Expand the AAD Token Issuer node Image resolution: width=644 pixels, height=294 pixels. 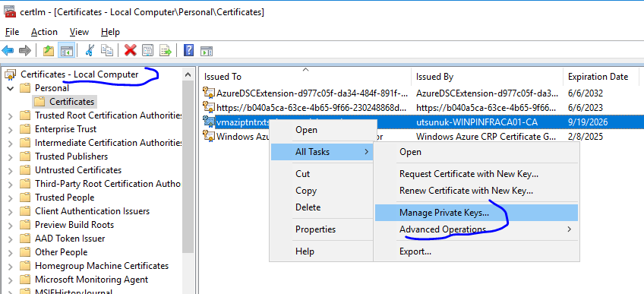point(11,239)
